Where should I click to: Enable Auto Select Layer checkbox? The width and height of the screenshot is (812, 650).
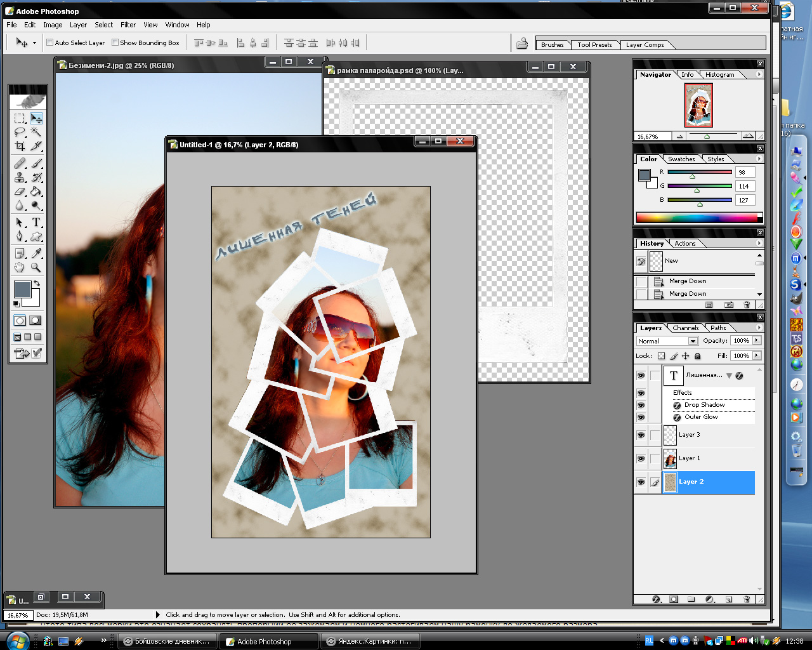[49, 43]
